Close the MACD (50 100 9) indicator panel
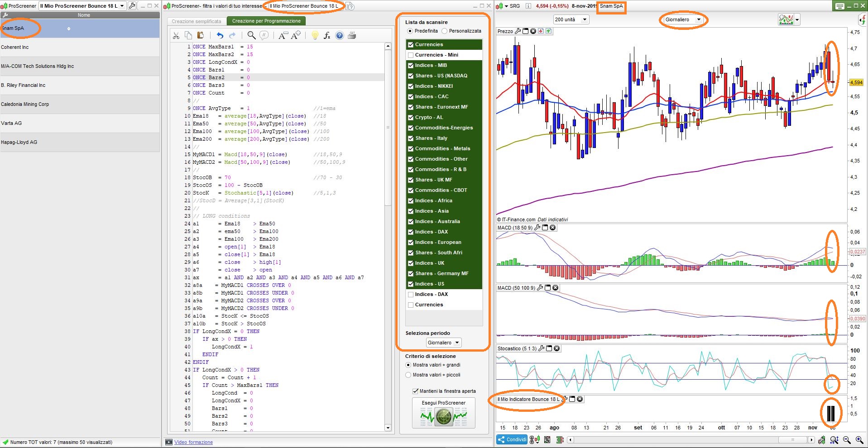The height and width of the screenshot is (448, 868). (556, 288)
